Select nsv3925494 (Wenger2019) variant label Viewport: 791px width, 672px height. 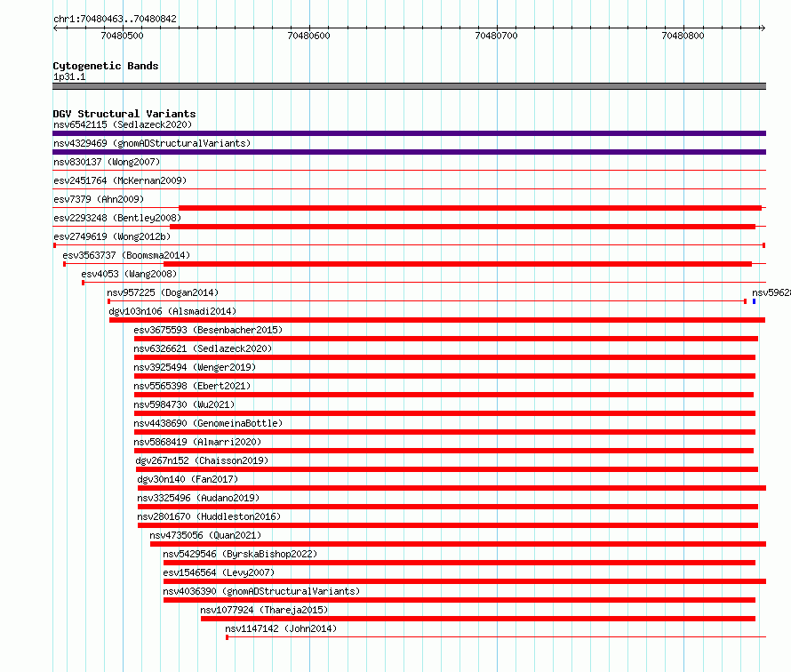click(195, 367)
